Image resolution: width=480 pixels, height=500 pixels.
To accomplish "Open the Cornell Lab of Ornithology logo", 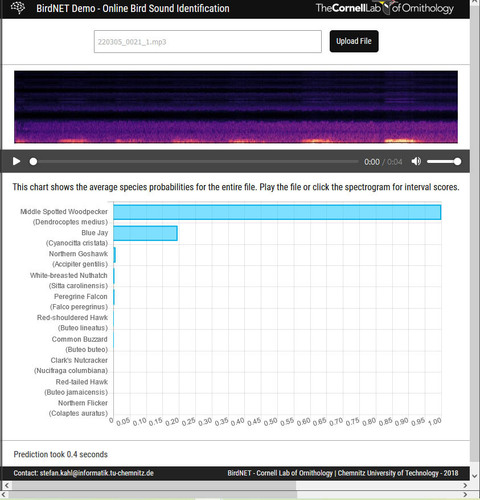I will pos(385,8).
